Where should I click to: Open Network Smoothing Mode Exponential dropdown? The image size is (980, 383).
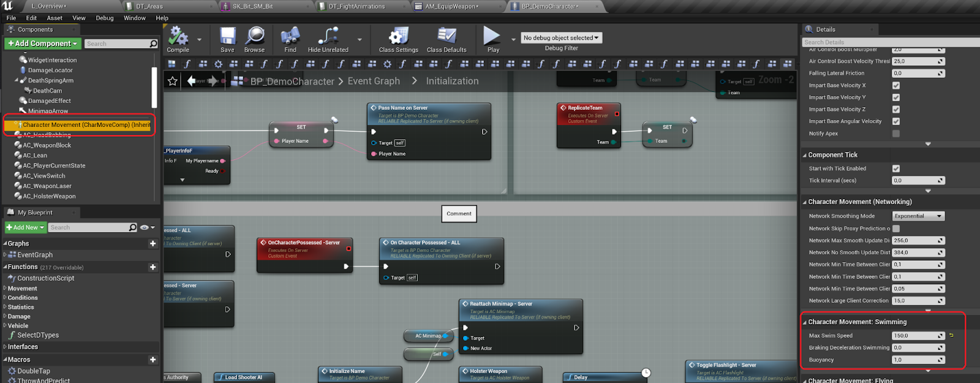coord(918,216)
